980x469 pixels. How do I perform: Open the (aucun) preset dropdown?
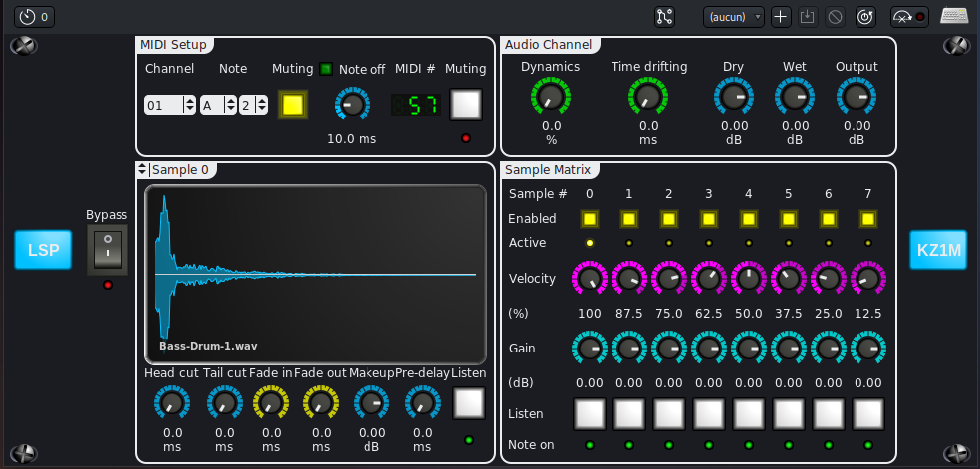[x=734, y=17]
